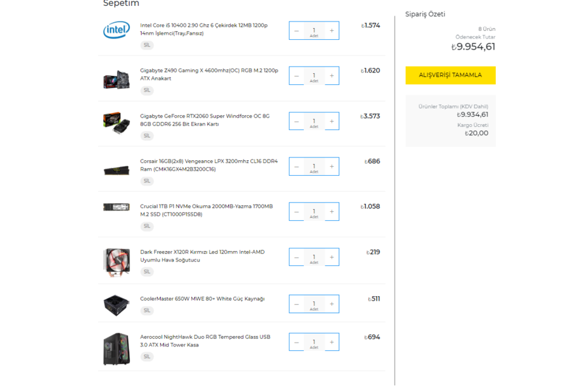Open the Dark Freezer red fan thumbnail

(117, 262)
